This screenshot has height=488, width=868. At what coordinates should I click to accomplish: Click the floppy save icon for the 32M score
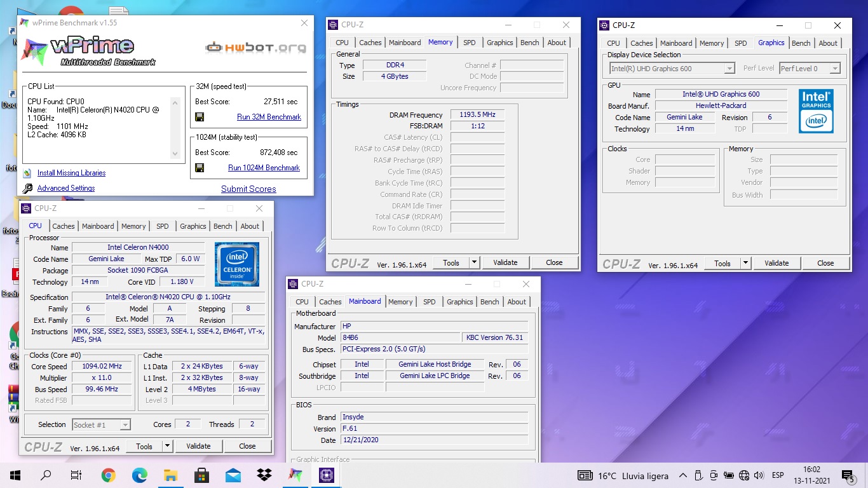(x=200, y=117)
